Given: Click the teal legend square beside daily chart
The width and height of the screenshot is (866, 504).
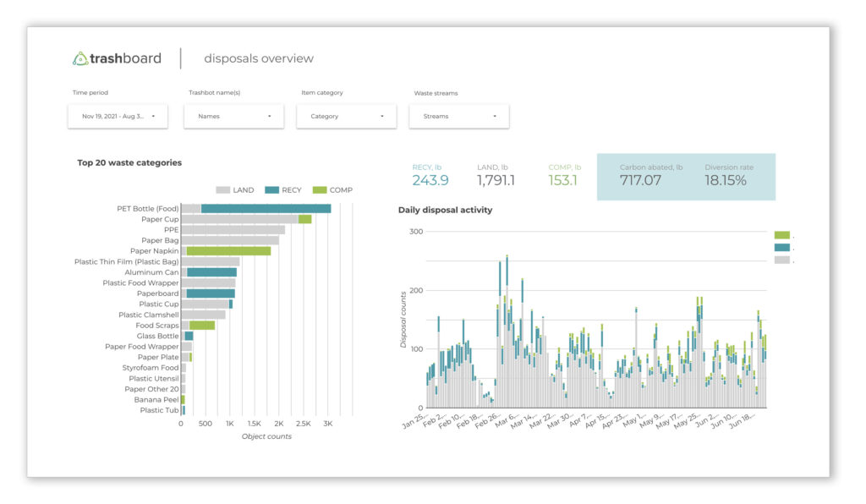Looking at the screenshot, I should [x=782, y=248].
